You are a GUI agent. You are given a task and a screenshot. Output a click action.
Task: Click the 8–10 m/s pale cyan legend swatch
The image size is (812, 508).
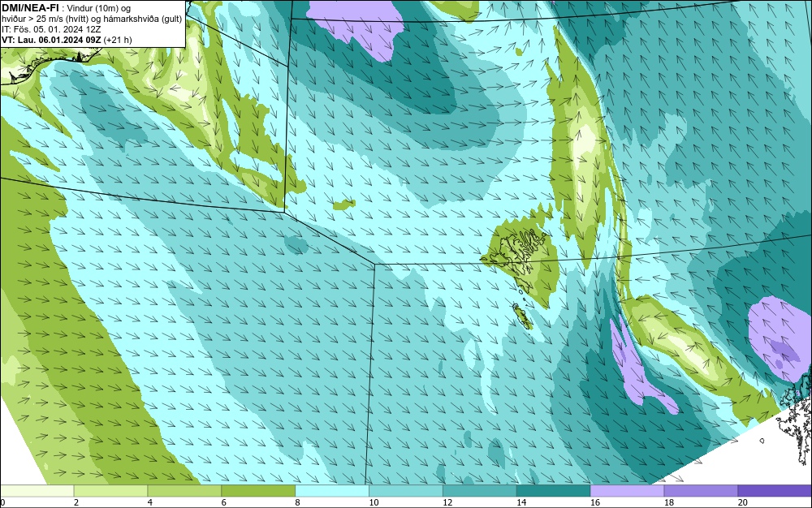pos(332,490)
